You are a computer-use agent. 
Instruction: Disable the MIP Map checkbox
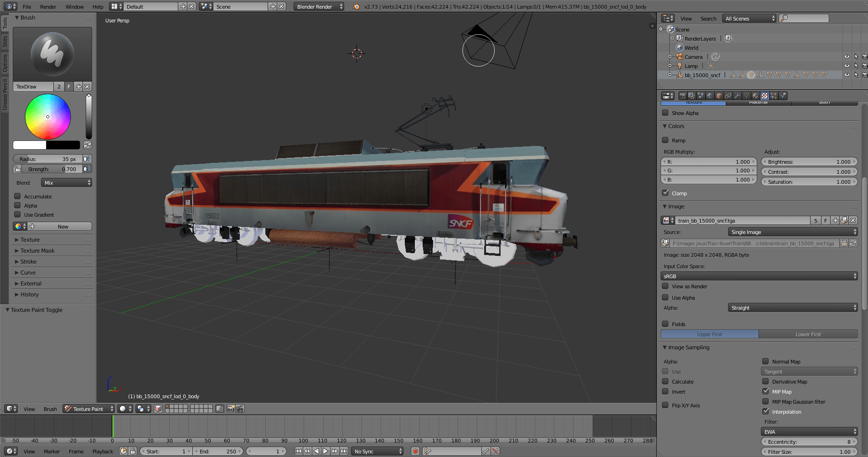click(765, 391)
